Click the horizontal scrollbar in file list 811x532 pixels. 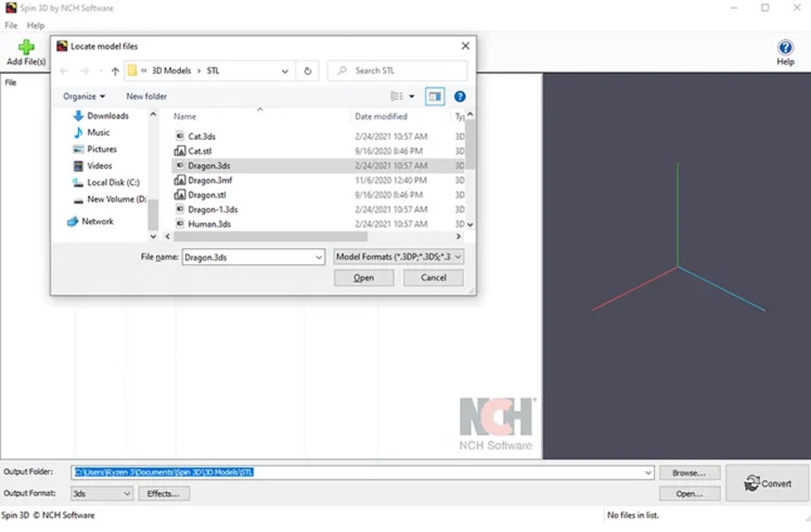[271, 236]
